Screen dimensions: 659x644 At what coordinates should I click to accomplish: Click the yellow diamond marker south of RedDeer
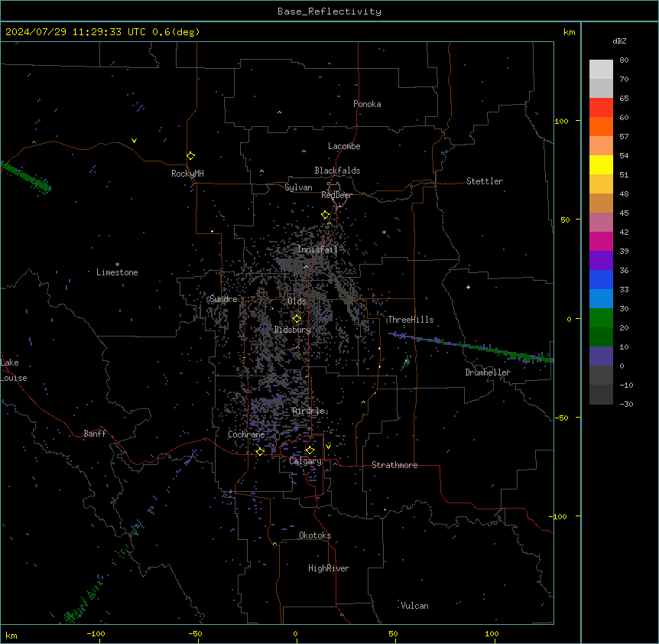tap(326, 215)
